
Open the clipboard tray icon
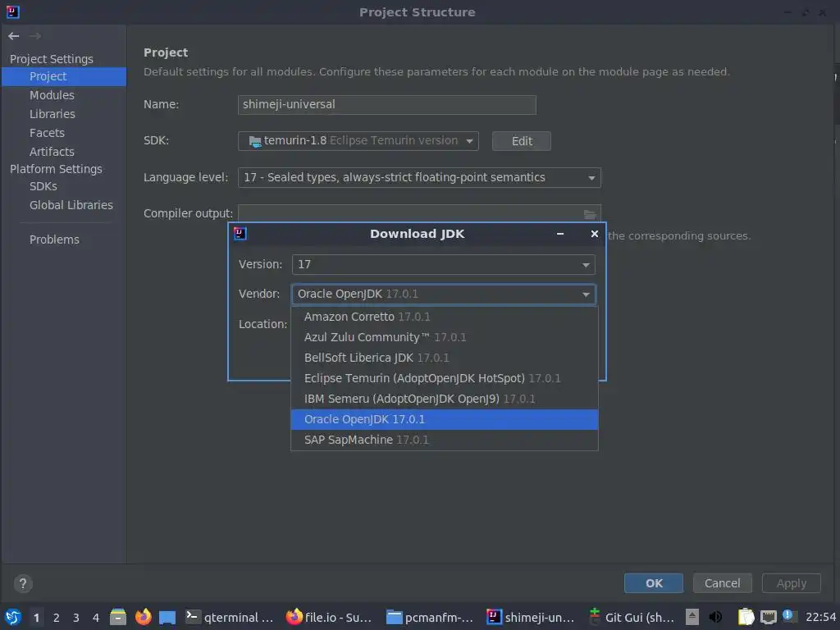746,617
